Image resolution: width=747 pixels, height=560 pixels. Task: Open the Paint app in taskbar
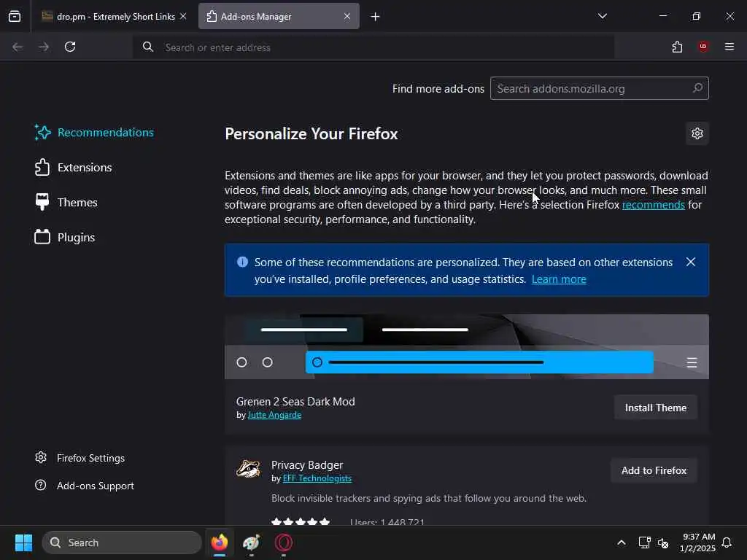[252, 542]
